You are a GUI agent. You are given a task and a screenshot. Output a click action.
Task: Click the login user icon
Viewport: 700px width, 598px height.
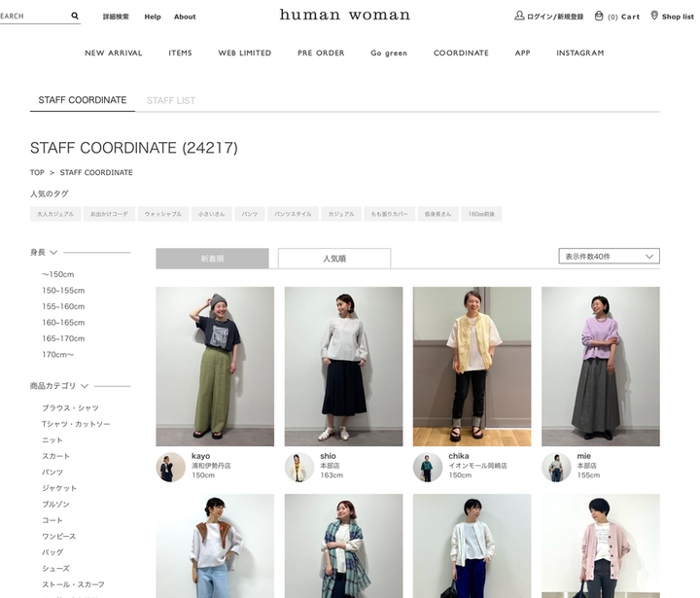pyautogui.click(x=519, y=16)
